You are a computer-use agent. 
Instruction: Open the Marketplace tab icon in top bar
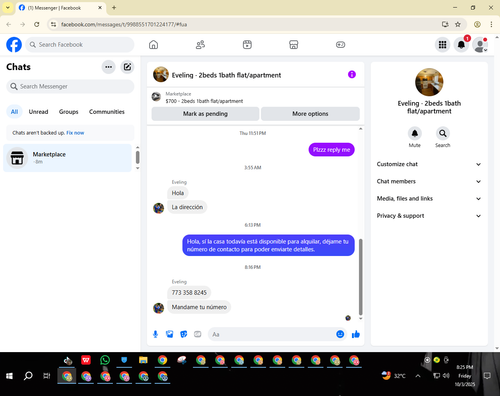click(x=294, y=45)
